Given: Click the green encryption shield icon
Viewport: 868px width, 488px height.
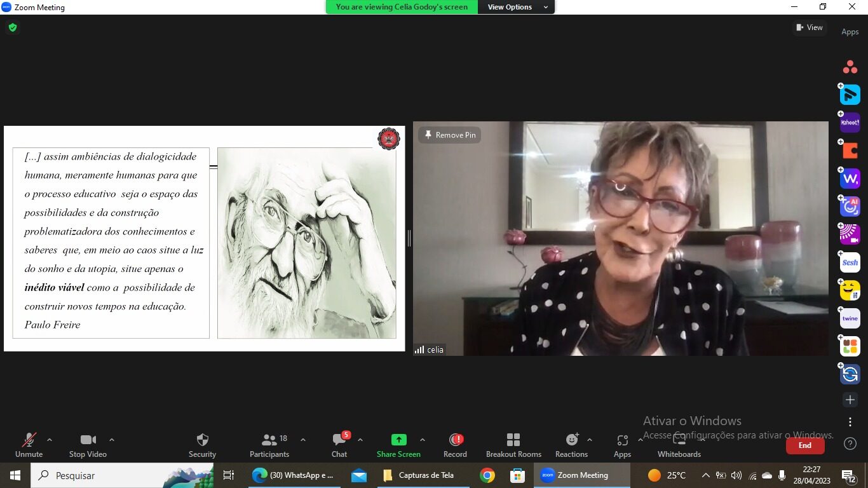Looking at the screenshot, I should pos(12,28).
